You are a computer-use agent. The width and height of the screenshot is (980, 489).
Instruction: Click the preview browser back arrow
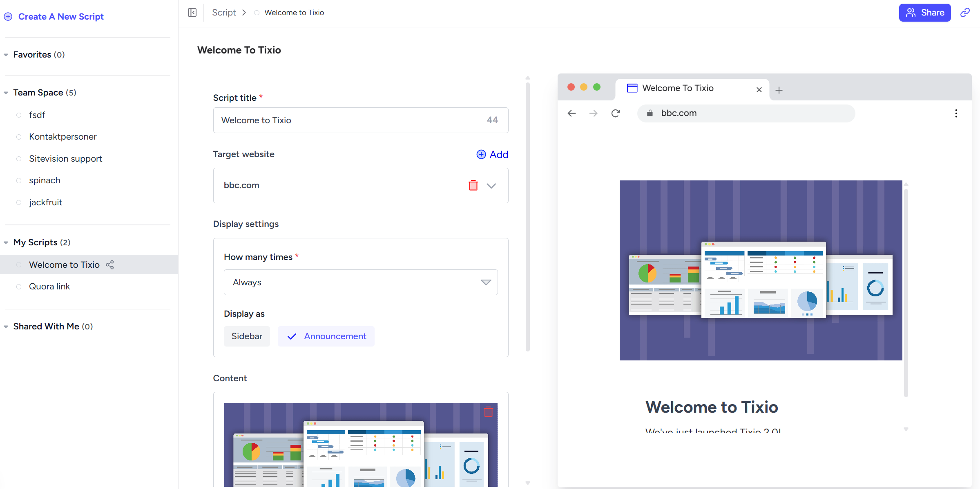[571, 113]
